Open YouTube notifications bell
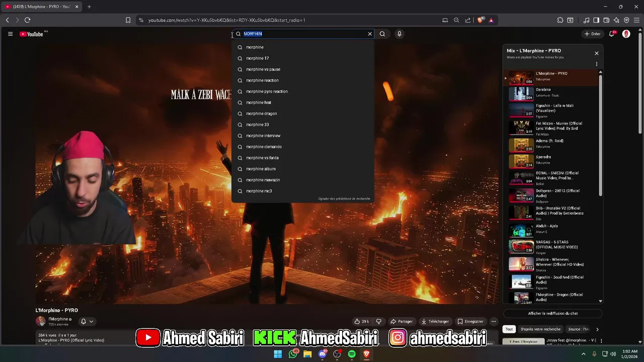The width and height of the screenshot is (644, 362). click(612, 34)
